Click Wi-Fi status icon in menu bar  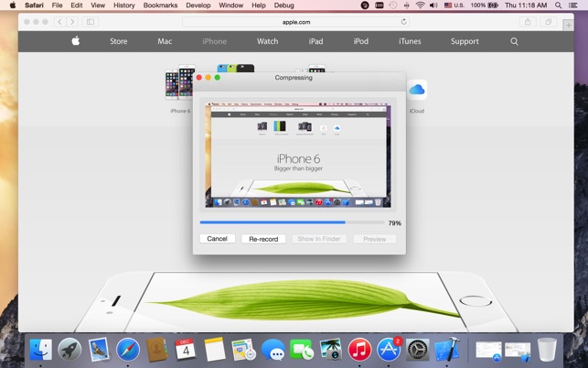[421, 5]
